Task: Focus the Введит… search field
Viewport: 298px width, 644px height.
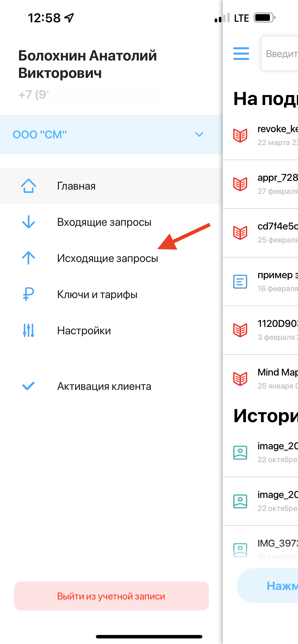Action: tap(279, 54)
